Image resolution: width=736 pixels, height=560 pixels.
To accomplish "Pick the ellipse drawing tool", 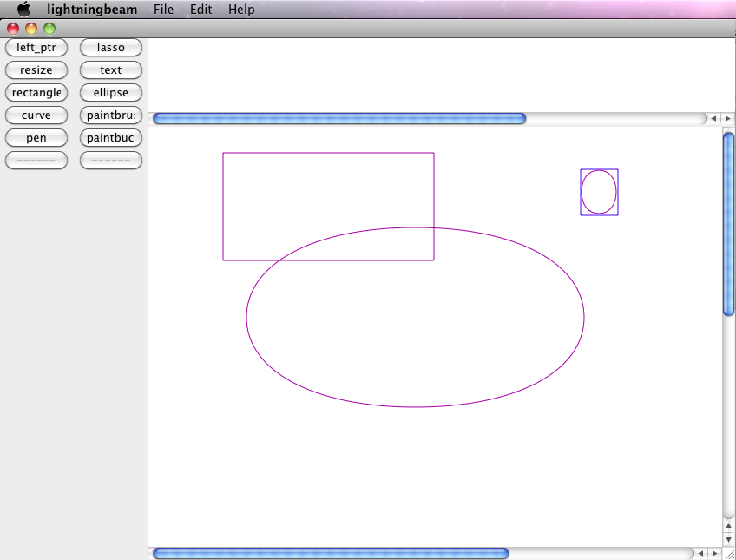I will tap(111, 93).
